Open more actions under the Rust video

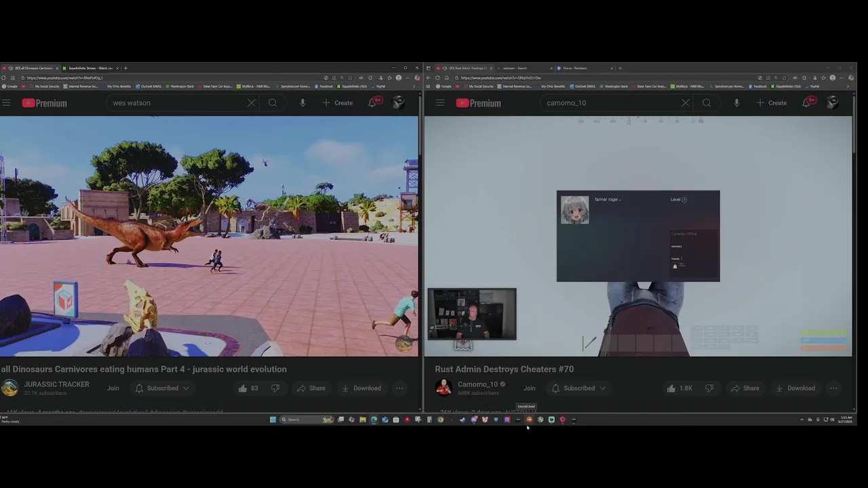pyautogui.click(x=833, y=388)
